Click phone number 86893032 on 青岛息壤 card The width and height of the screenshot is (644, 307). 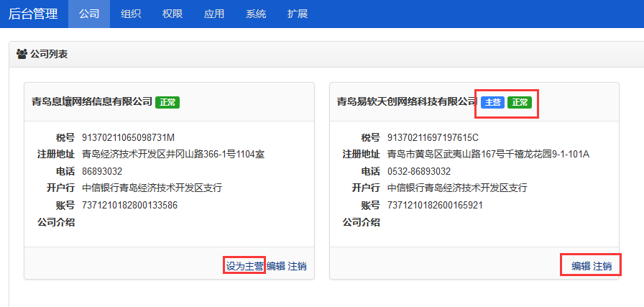102,171
